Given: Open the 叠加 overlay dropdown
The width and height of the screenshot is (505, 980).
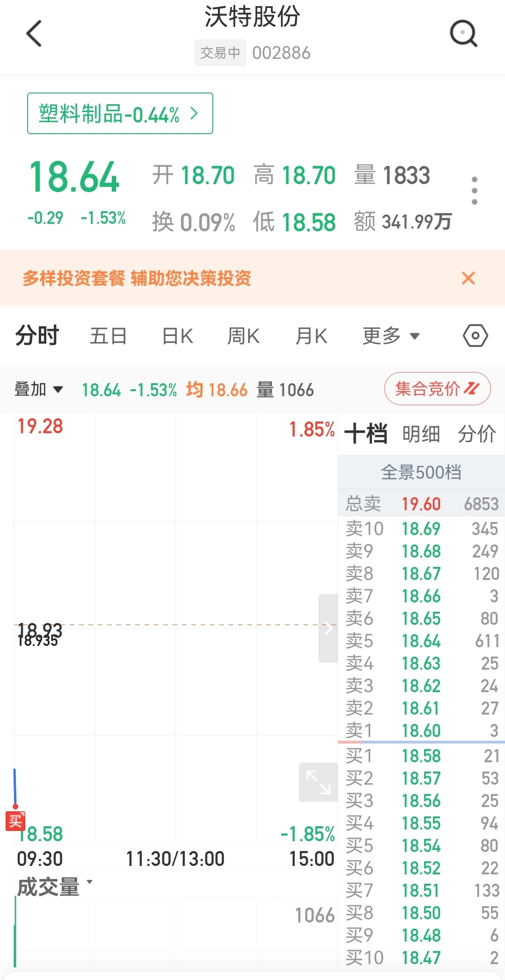Looking at the screenshot, I should (x=38, y=389).
